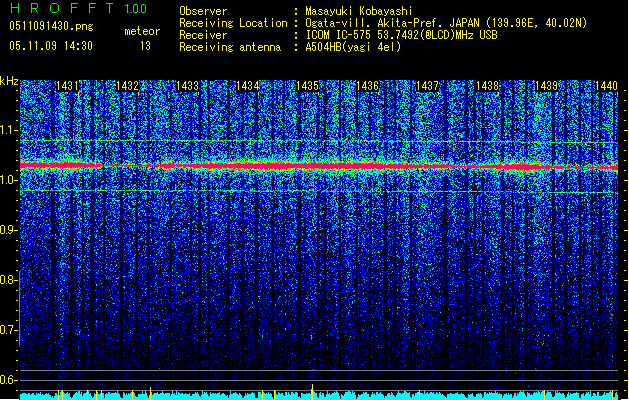Click the 'Receiving antenna' label
629x400 pixels.
coord(230,47)
